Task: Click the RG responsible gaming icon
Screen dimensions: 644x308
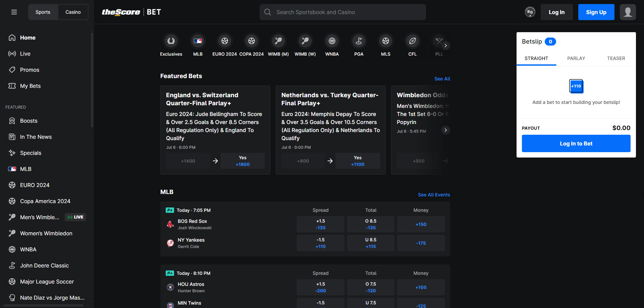Action: pyautogui.click(x=530, y=12)
